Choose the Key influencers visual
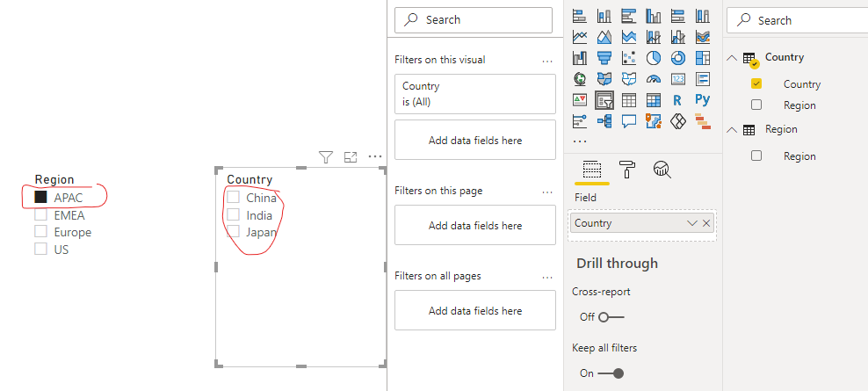Screen dimensions: 868x391 coord(580,120)
